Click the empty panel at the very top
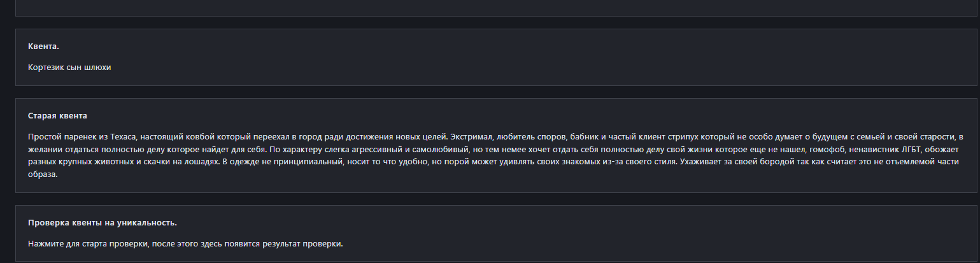 coord(490,6)
